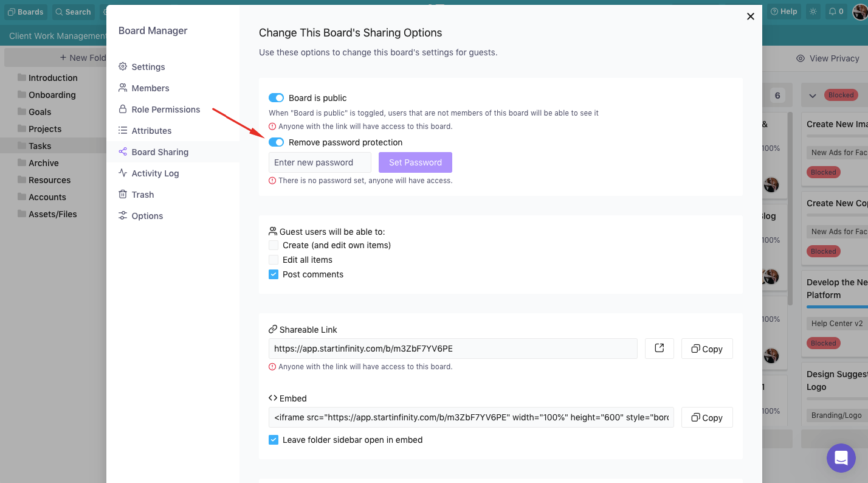Open the Boards menu in top bar
Image resolution: width=868 pixels, height=483 pixels.
point(26,12)
